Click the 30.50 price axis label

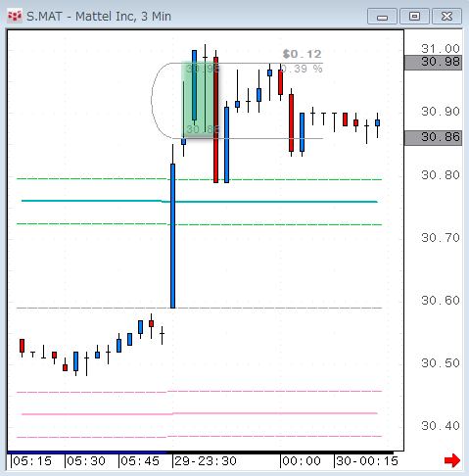[x=441, y=363]
